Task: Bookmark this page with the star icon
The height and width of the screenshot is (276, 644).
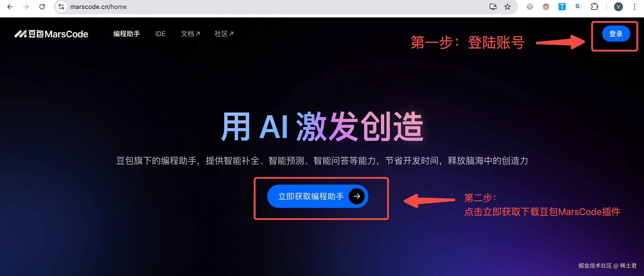Action: 507,7
